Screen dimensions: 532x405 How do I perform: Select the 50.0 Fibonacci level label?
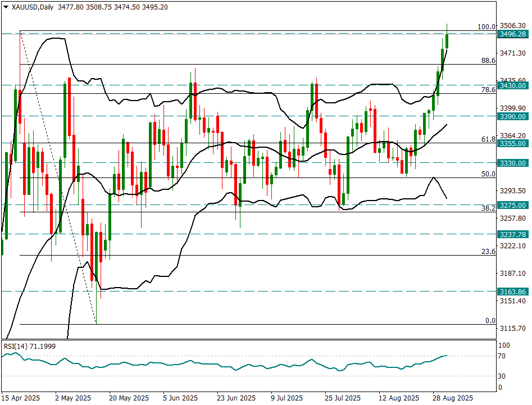click(488, 174)
